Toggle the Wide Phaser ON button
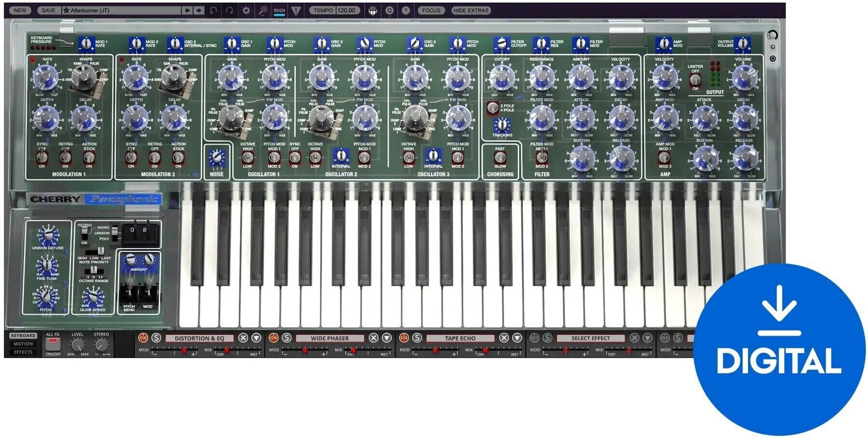 click(x=273, y=338)
